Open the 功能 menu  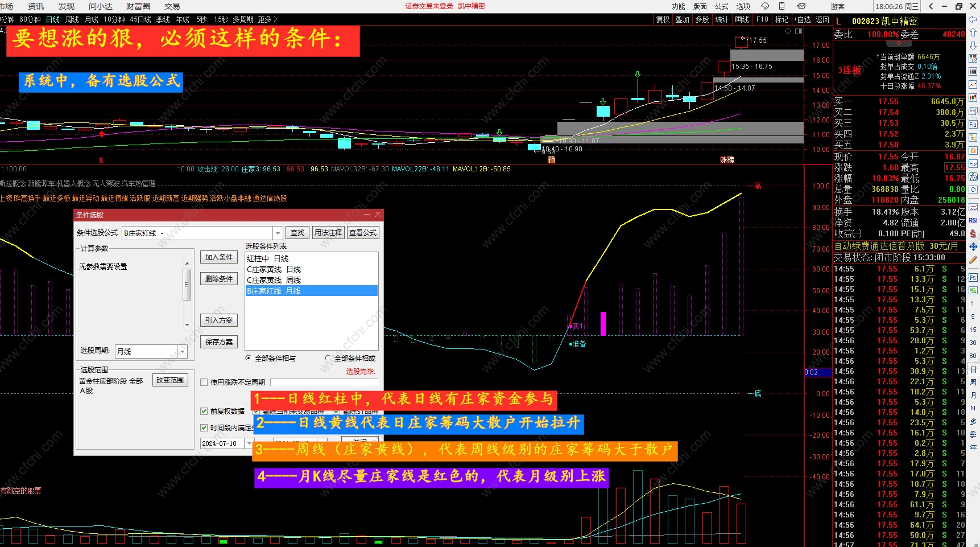[x=678, y=6]
